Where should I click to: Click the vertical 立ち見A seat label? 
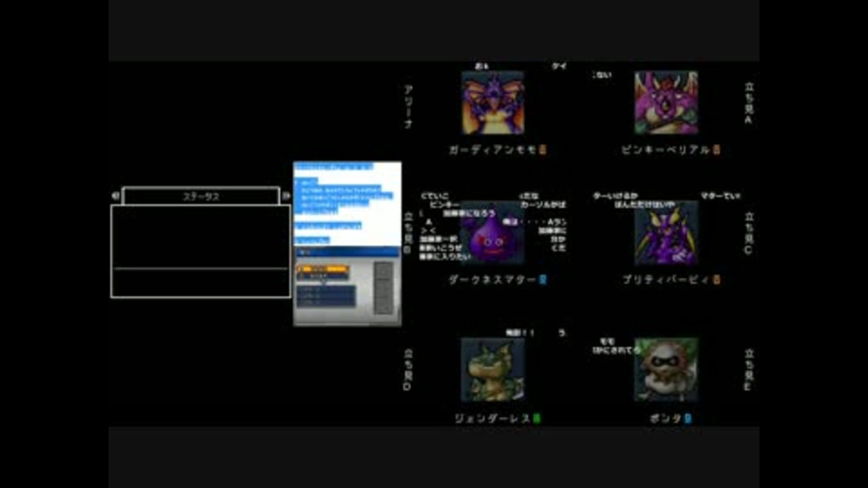click(749, 103)
